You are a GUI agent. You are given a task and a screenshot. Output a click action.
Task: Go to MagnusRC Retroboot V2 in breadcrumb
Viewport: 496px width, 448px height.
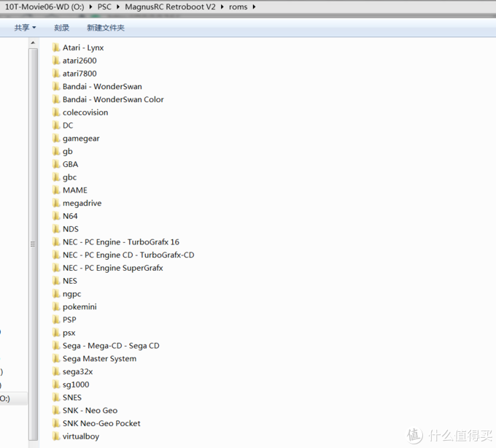click(170, 7)
